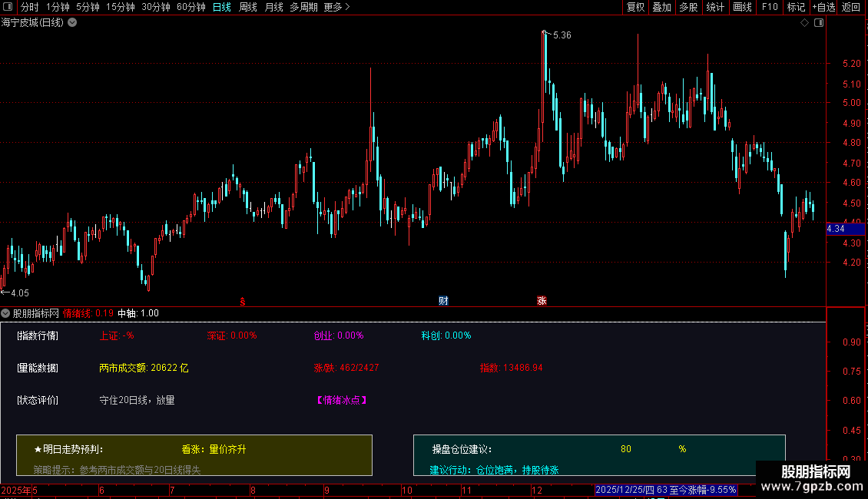Click the 科创: 0.00% index text
The height and width of the screenshot is (499, 868).
point(446,335)
